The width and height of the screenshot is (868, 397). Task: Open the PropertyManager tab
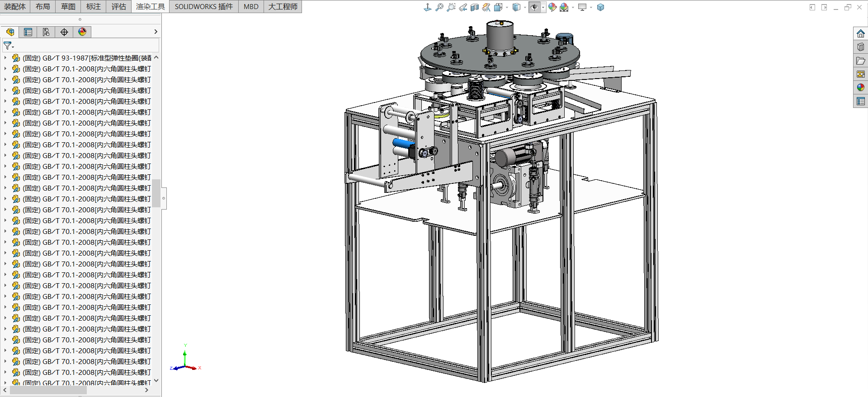(x=28, y=32)
